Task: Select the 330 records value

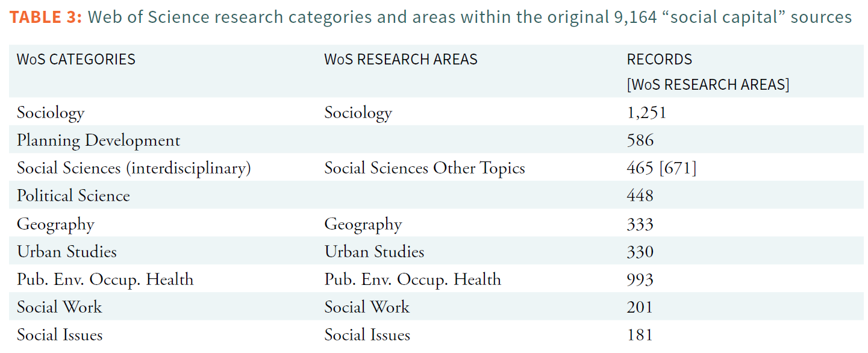Action: (640, 252)
